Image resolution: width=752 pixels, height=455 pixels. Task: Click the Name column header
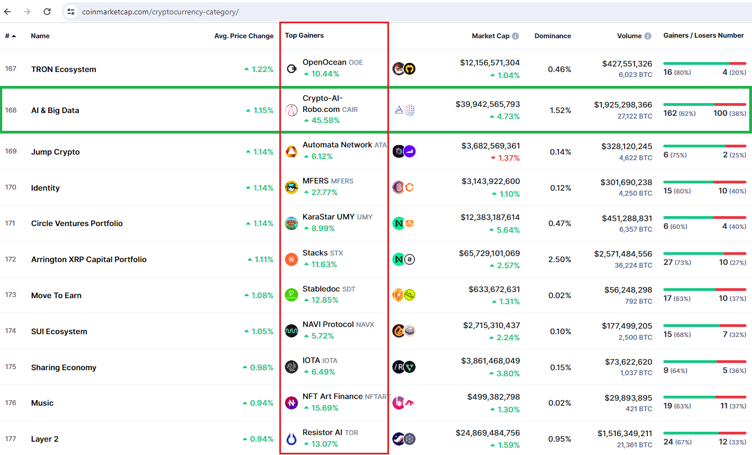(40, 36)
